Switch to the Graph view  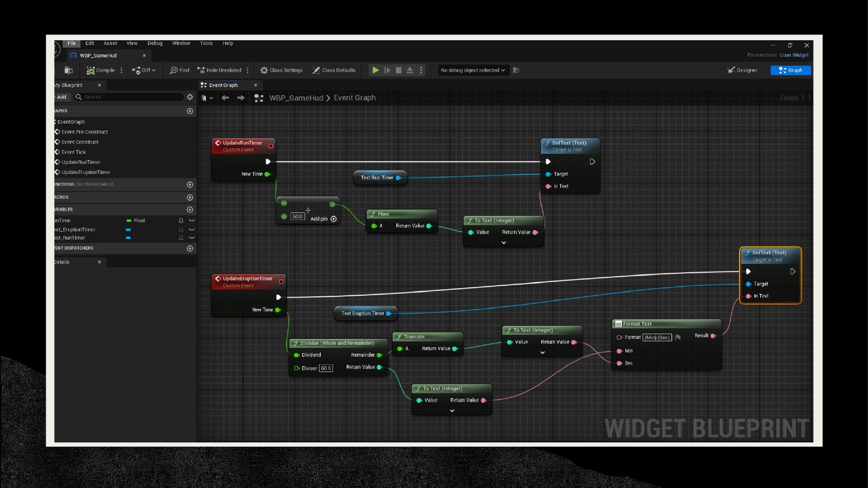[x=790, y=70]
